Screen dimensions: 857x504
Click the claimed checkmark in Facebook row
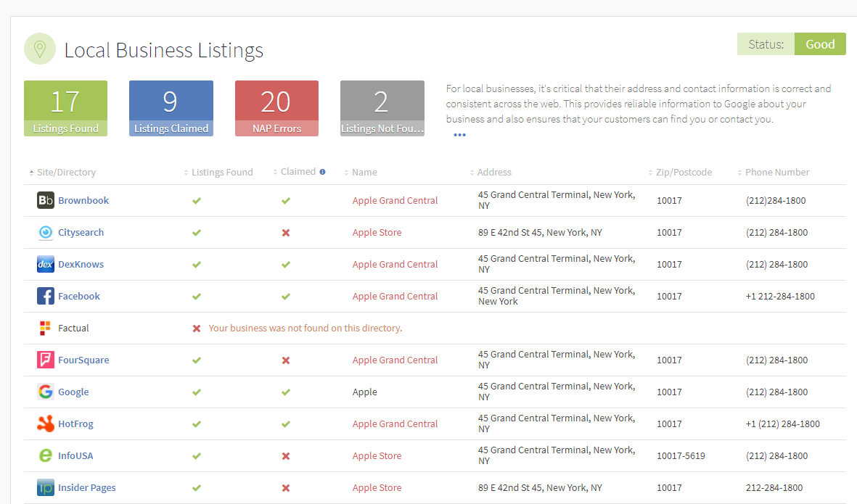pos(286,297)
